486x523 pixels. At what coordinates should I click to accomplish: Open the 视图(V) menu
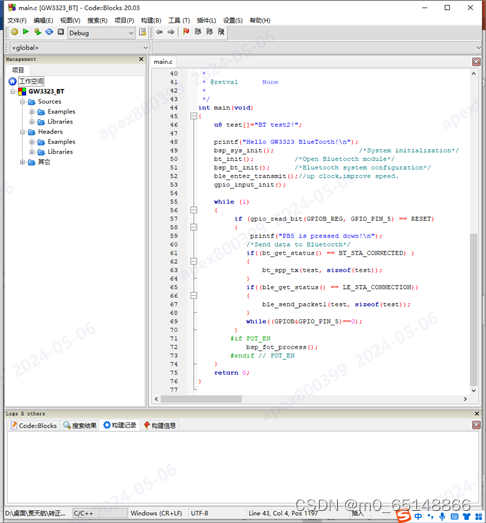click(70, 20)
